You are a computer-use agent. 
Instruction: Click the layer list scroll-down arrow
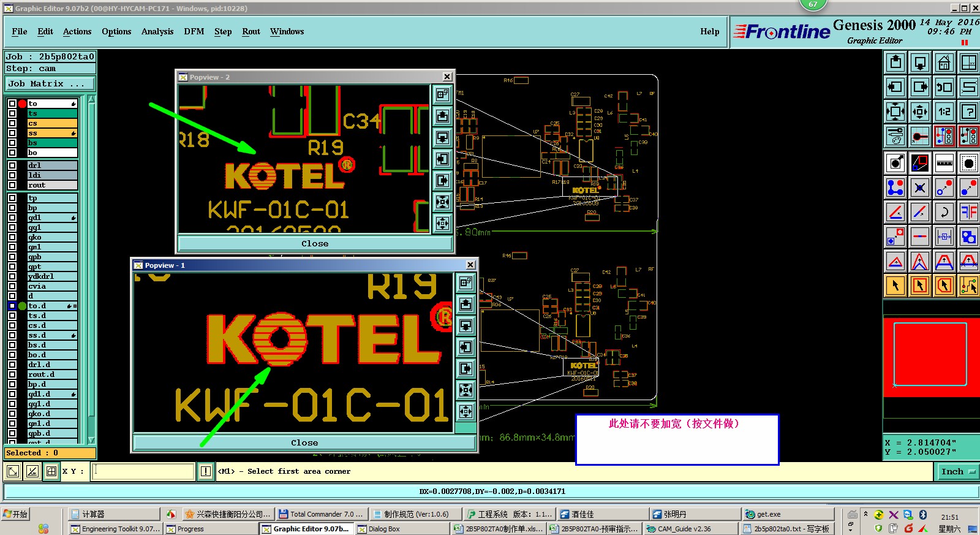point(91,440)
